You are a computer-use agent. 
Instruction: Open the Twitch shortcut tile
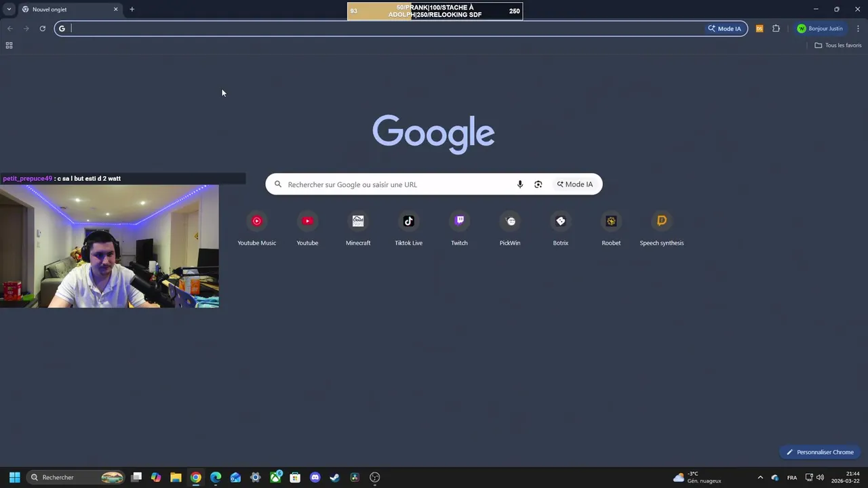pos(459,229)
